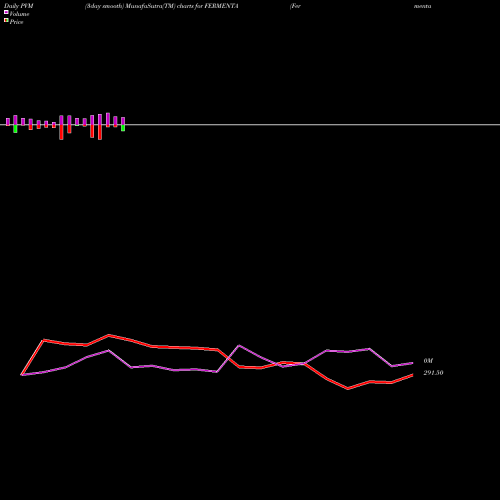Click the '0M' volume value label
The width and height of the screenshot is (500, 500).
[x=428, y=361]
